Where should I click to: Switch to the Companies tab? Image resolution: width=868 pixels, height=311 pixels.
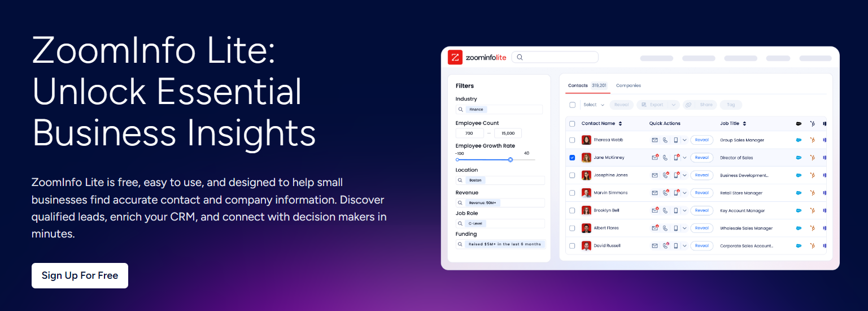629,85
